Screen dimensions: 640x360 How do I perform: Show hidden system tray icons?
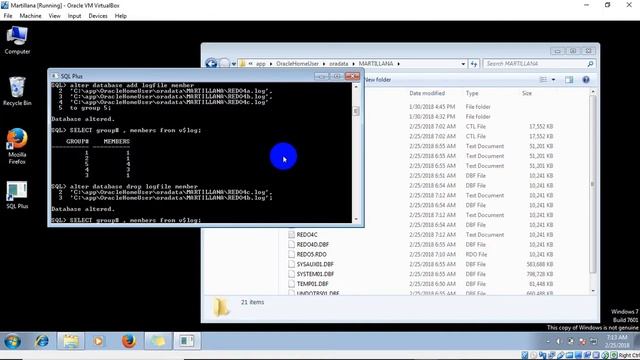[548, 341]
